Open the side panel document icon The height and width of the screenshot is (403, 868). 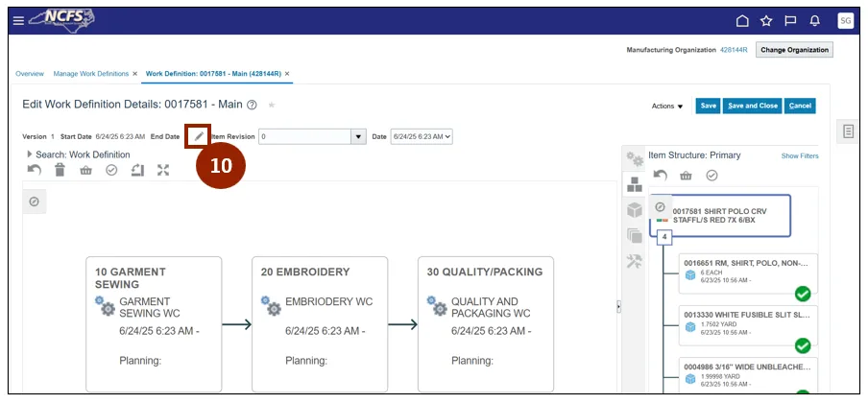[x=848, y=131]
